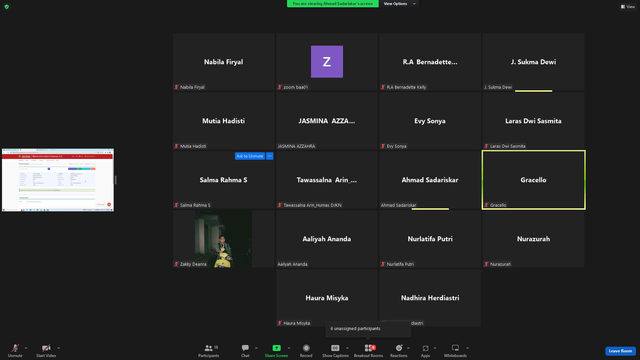
Task: Select Nurazurah's tile
Action: tap(533, 239)
